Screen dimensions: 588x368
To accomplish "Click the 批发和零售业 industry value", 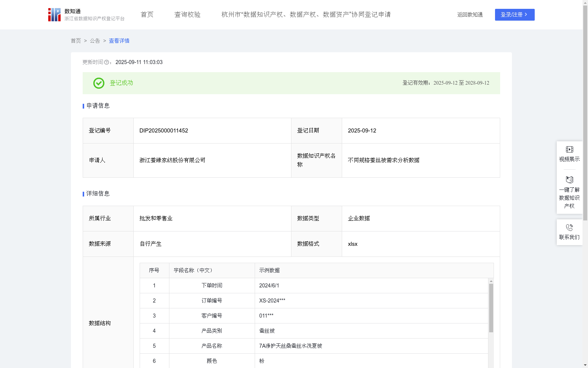I will pyautogui.click(x=156, y=219).
